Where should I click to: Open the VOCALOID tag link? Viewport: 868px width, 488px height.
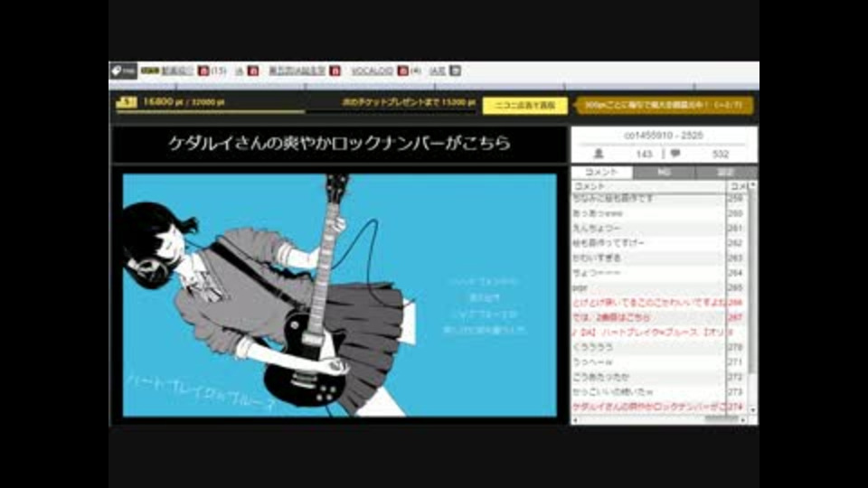coord(372,70)
